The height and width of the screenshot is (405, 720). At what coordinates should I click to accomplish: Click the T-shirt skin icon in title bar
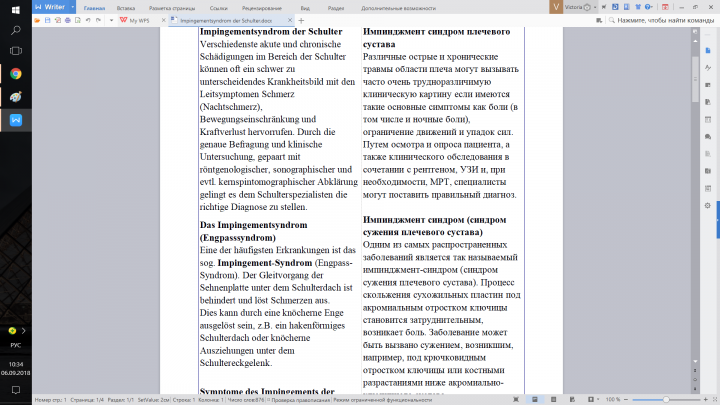[638, 7]
